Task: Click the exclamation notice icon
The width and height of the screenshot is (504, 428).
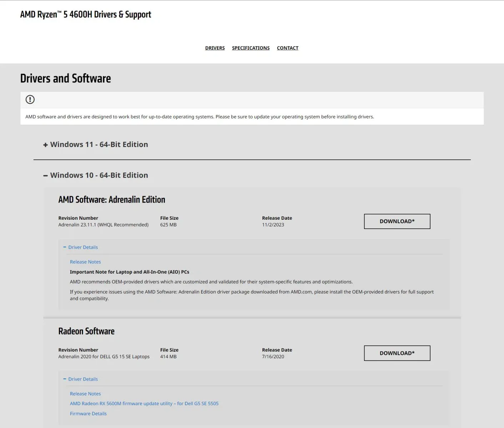Action: click(30, 100)
